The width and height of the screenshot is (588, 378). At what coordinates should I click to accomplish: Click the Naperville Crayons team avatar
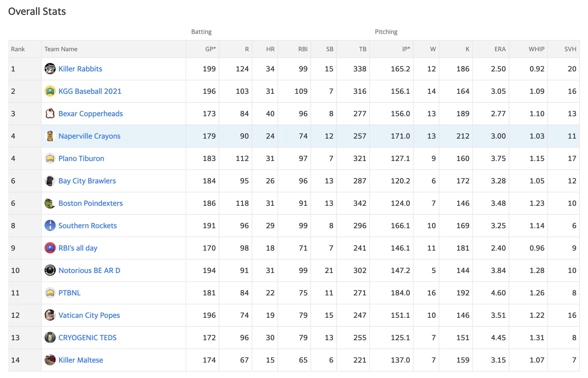coord(50,136)
